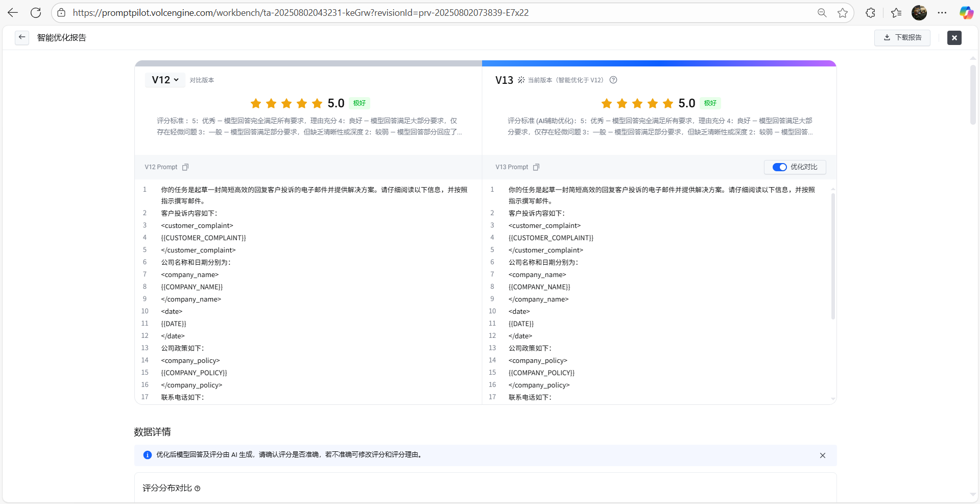Screen dimensions: 980x504
Task: Open the zoom magnifier in the address bar
Action: [822, 13]
